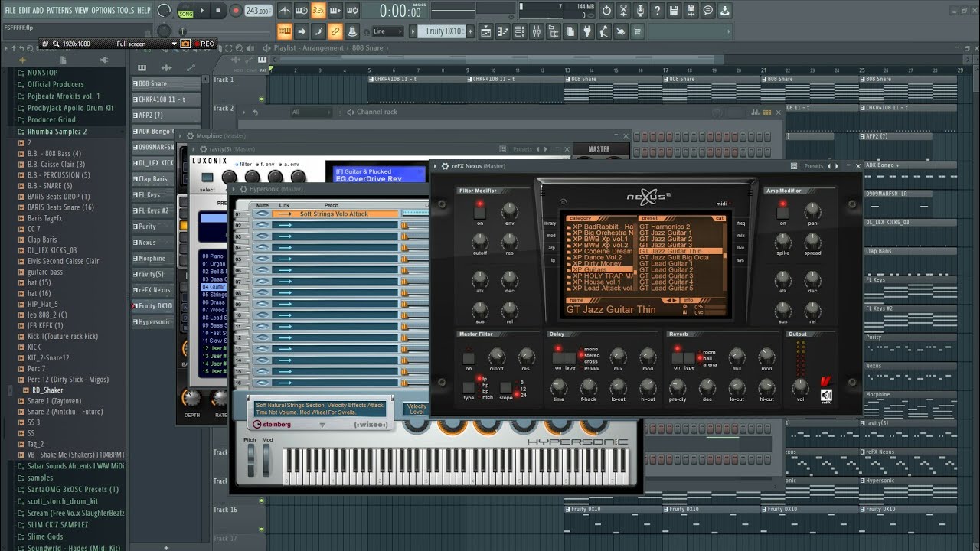
Task: Open the ravity(S) window menu arrow
Action: click(x=194, y=149)
